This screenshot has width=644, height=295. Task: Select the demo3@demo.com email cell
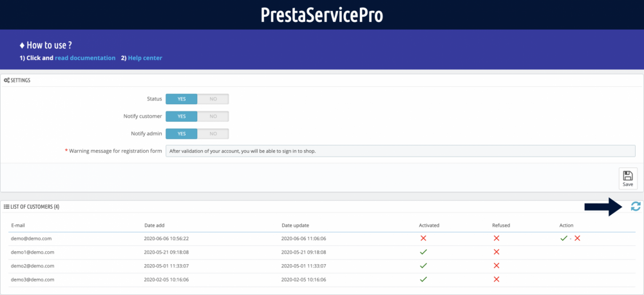[33, 280]
